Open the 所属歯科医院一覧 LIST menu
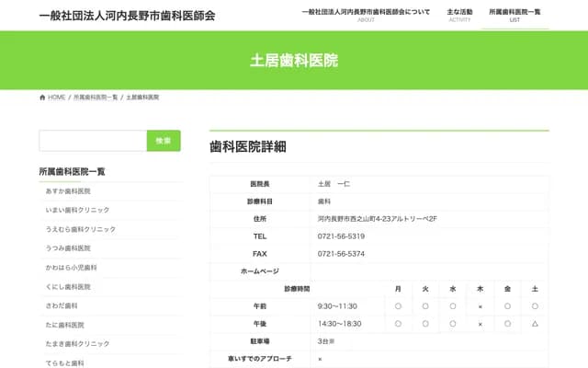This screenshot has width=588, height=368. (514, 16)
